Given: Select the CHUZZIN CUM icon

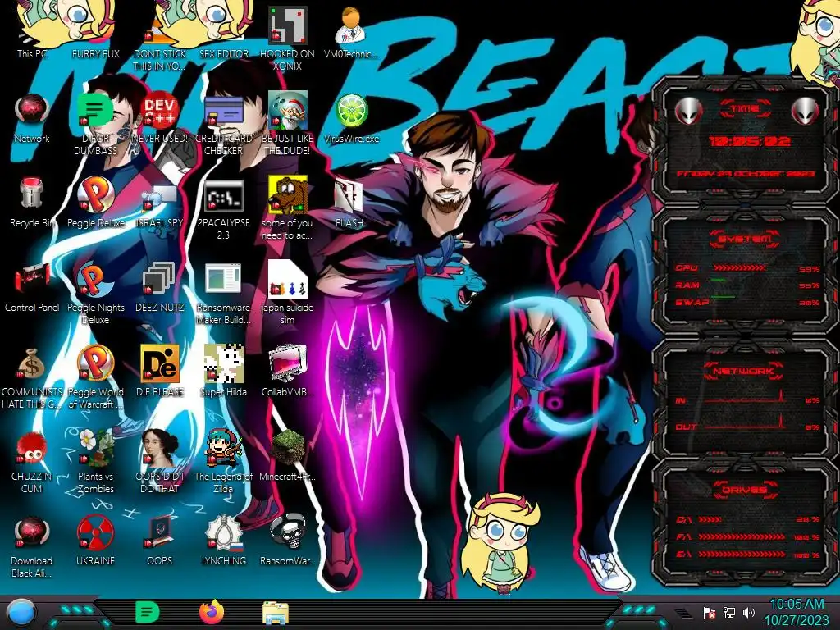Looking at the screenshot, I should pyautogui.click(x=32, y=462).
